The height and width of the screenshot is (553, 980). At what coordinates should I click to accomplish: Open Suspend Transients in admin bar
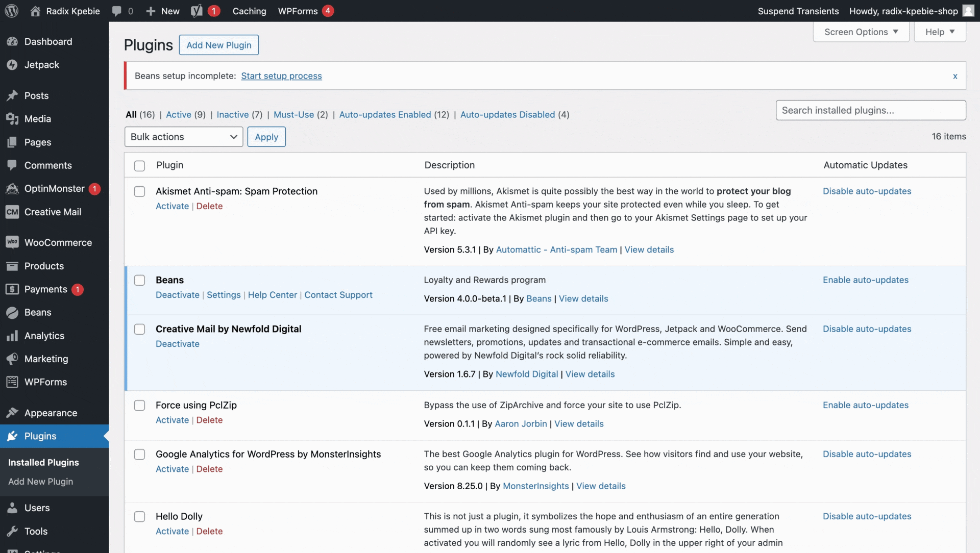pos(798,11)
